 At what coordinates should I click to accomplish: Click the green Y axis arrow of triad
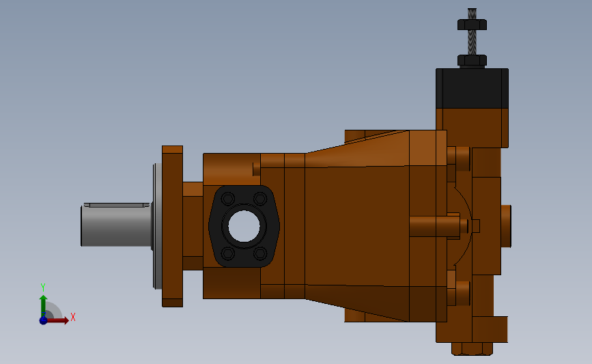click(44, 306)
